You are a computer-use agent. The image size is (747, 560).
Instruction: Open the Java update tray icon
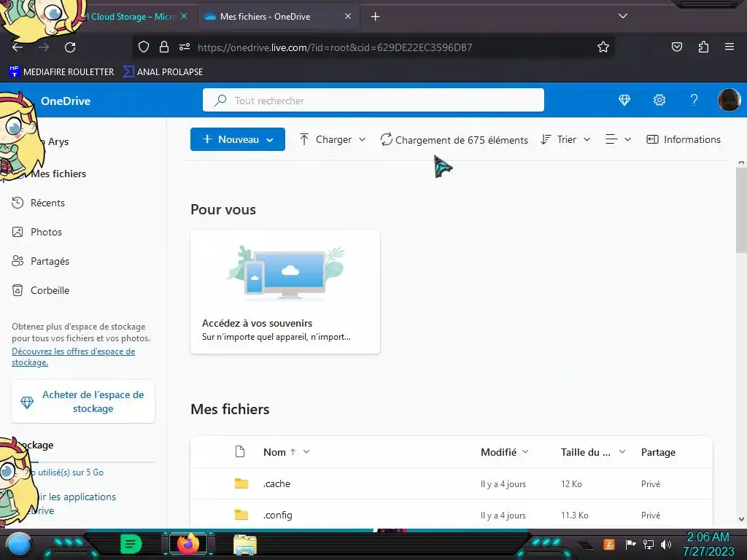point(609,544)
